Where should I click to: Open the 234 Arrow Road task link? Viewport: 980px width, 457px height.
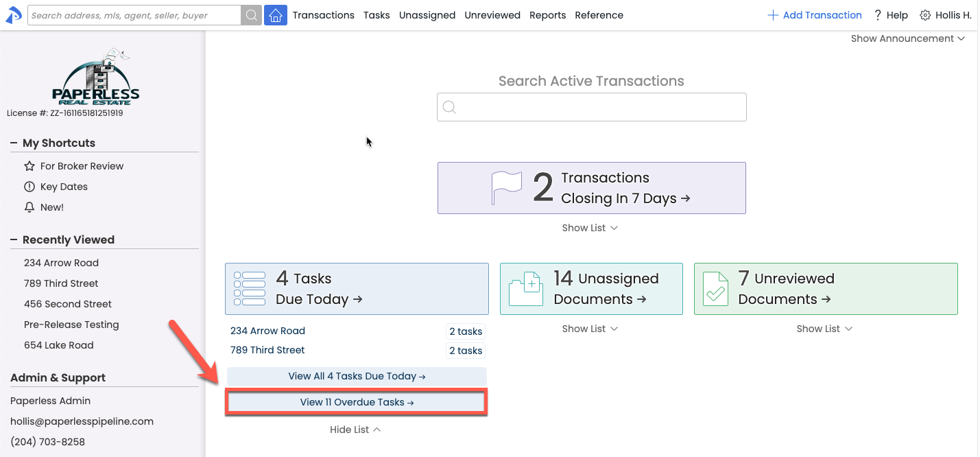pyautogui.click(x=267, y=331)
